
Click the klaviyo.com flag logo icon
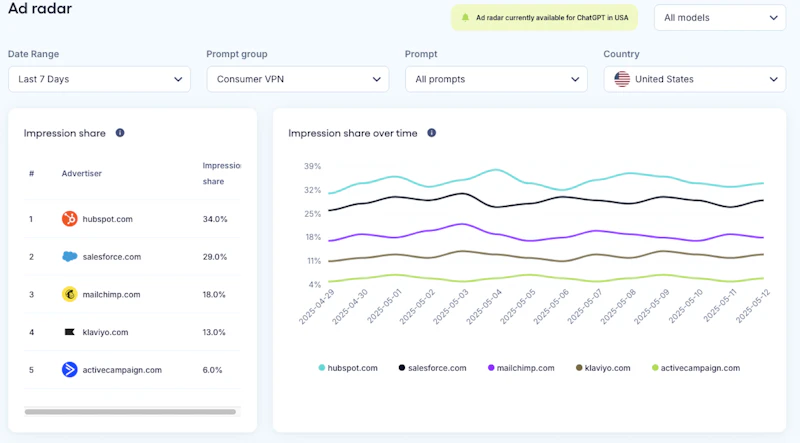pos(69,332)
